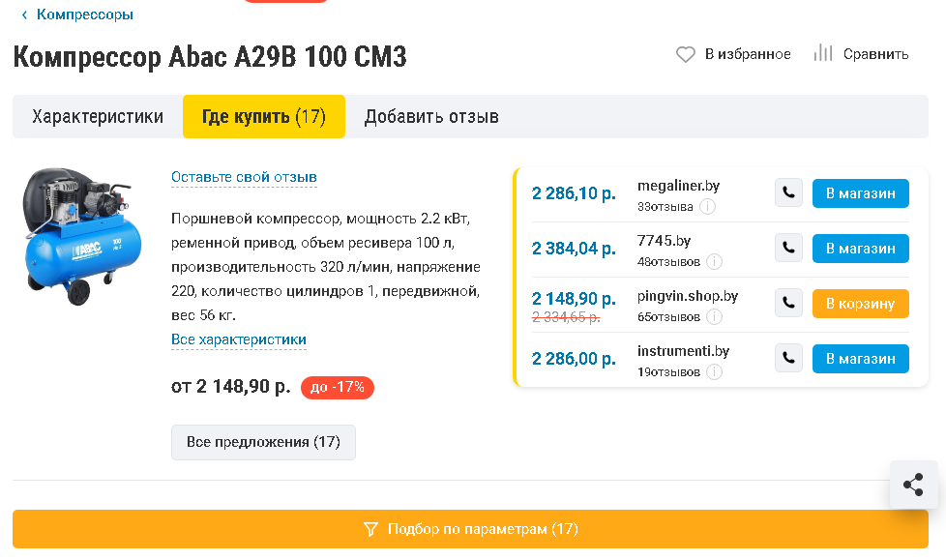Image resolution: width=946 pixels, height=560 pixels.
Task: Call 7745.by via phone icon
Action: click(x=788, y=248)
